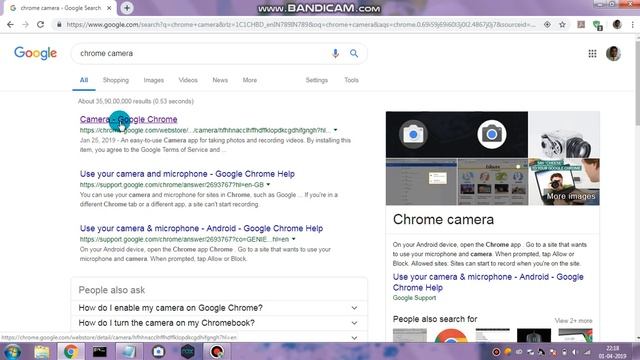This screenshot has width=640, height=360.
Task: Click 'More images' on the photographer thumbnail
Action: (x=571, y=196)
